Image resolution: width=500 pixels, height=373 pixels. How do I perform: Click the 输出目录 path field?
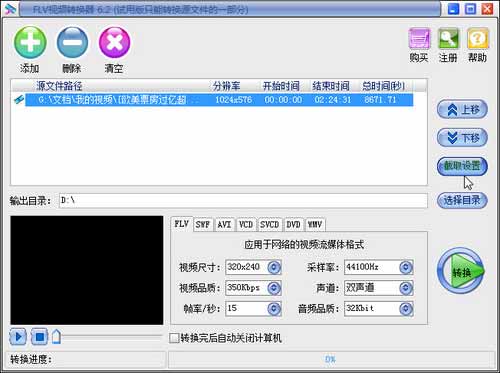[243, 201]
